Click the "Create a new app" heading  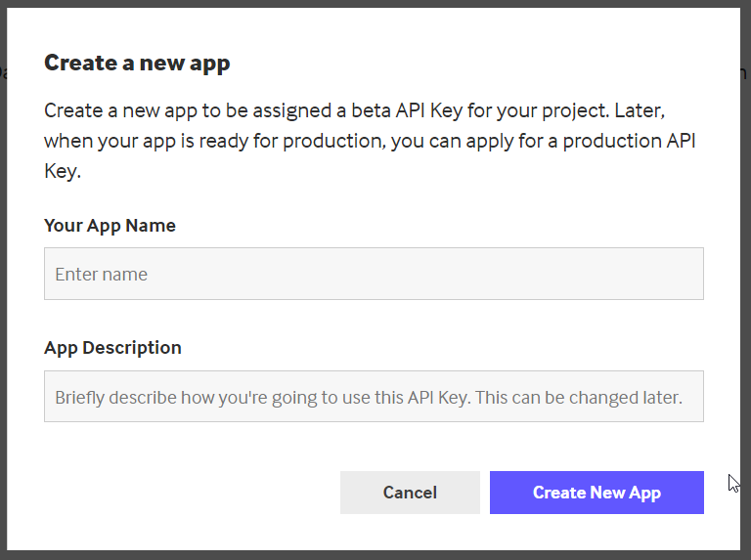pyautogui.click(x=137, y=64)
